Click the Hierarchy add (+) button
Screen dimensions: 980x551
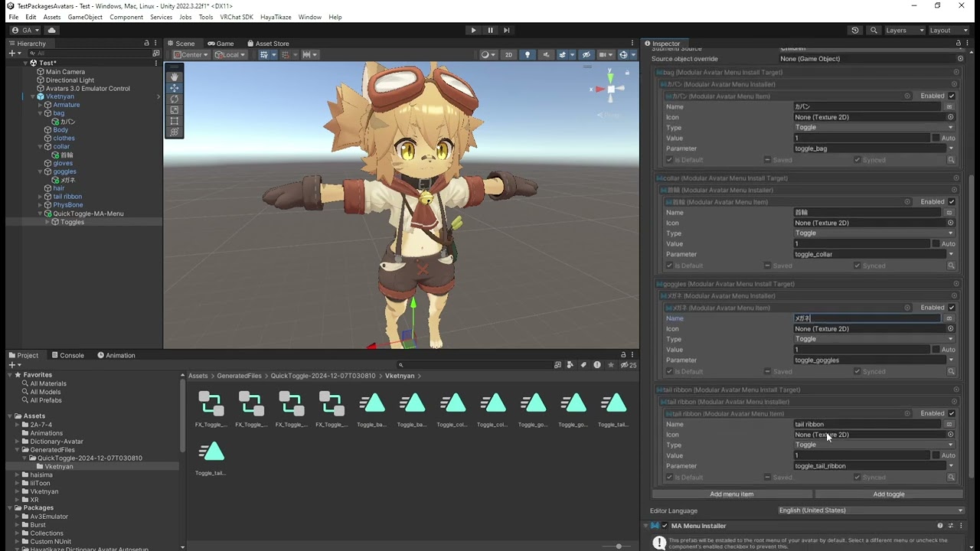click(x=13, y=54)
